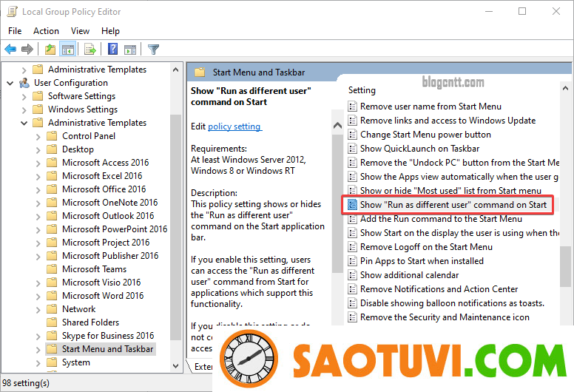Click the Filter funnel toolbar icon
Image resolution: width=574 pixels, height=392 pixels.
point(153,49)
